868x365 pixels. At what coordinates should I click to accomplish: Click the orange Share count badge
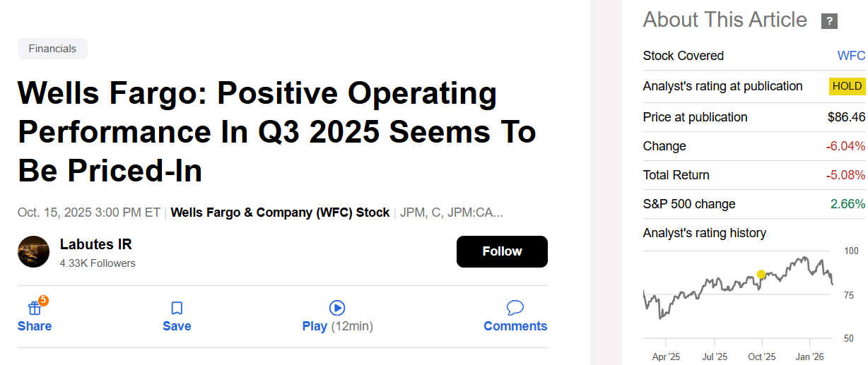point(43,301)
